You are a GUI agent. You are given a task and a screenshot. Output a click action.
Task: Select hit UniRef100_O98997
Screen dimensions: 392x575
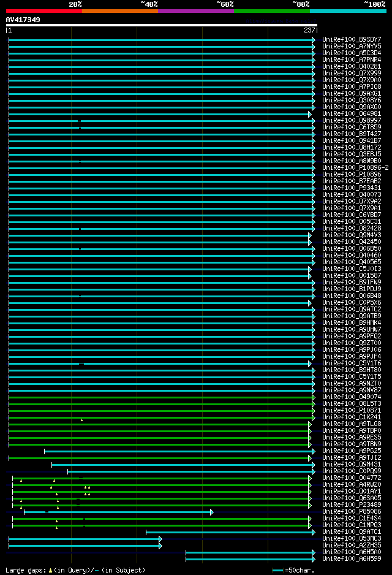[x=352, y=121]
